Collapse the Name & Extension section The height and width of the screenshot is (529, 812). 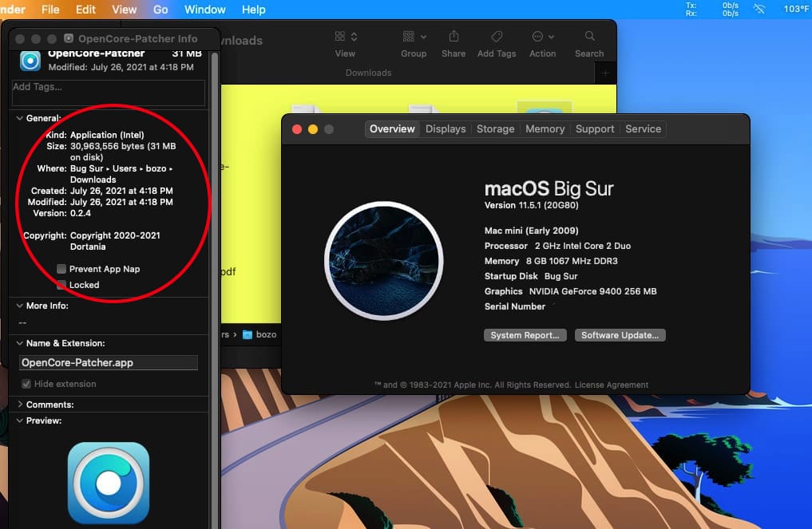click(x=20, y=342)
